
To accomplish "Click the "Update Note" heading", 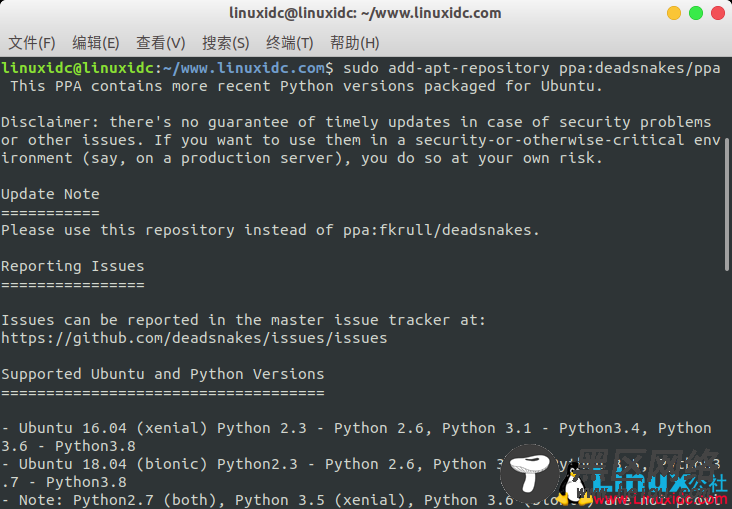I will [x=50, y=194].
